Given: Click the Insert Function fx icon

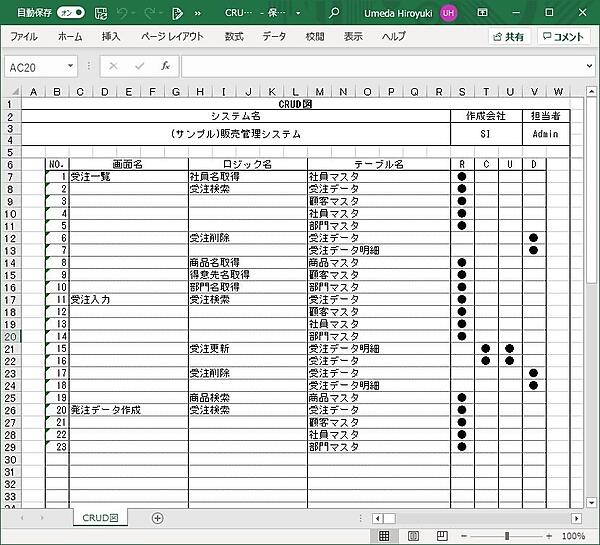Looking at the screenshot, I should (x=165, y=66).
